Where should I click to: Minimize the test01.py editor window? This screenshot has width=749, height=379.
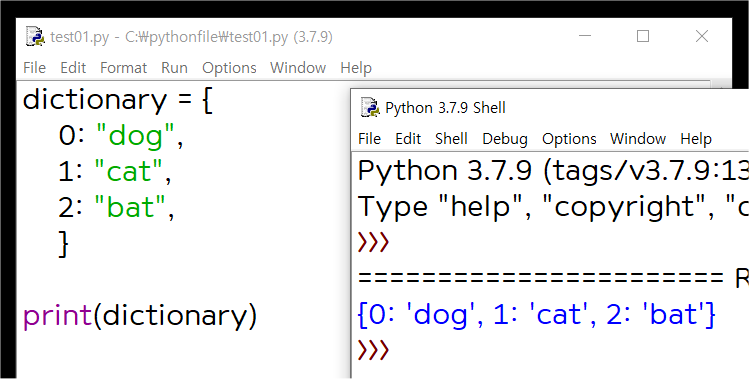585,36
